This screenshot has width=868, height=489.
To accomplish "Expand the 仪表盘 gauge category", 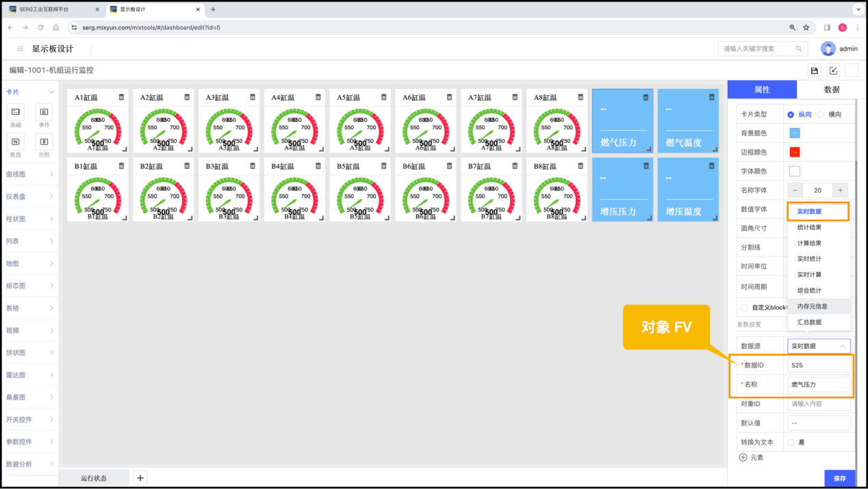I will tap(29, 196).
